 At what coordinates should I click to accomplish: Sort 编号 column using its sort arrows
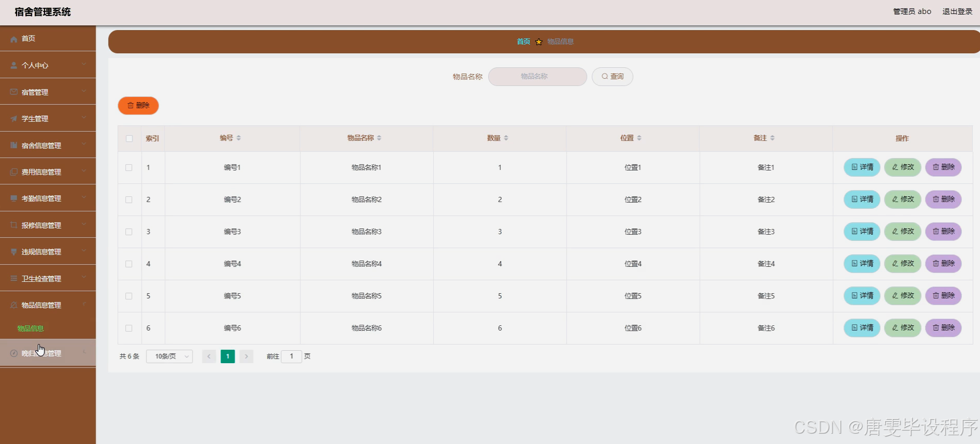(x=239, y=138)
